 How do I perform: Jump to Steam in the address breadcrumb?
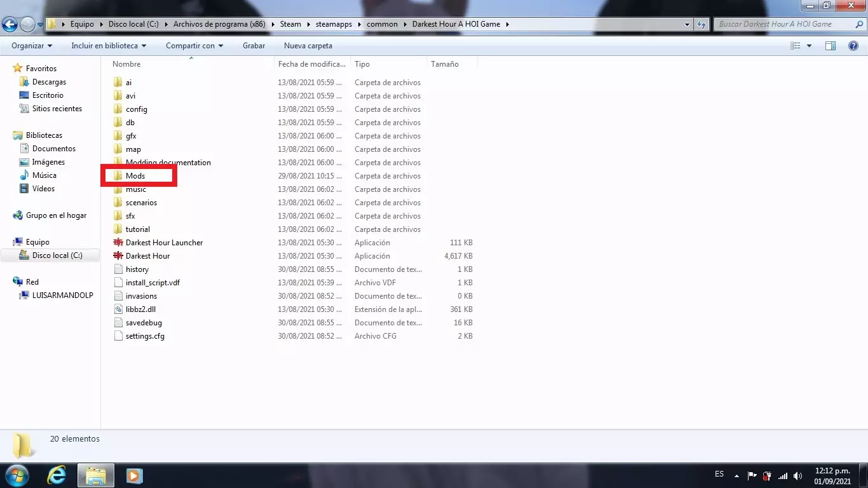coord(290,24)
